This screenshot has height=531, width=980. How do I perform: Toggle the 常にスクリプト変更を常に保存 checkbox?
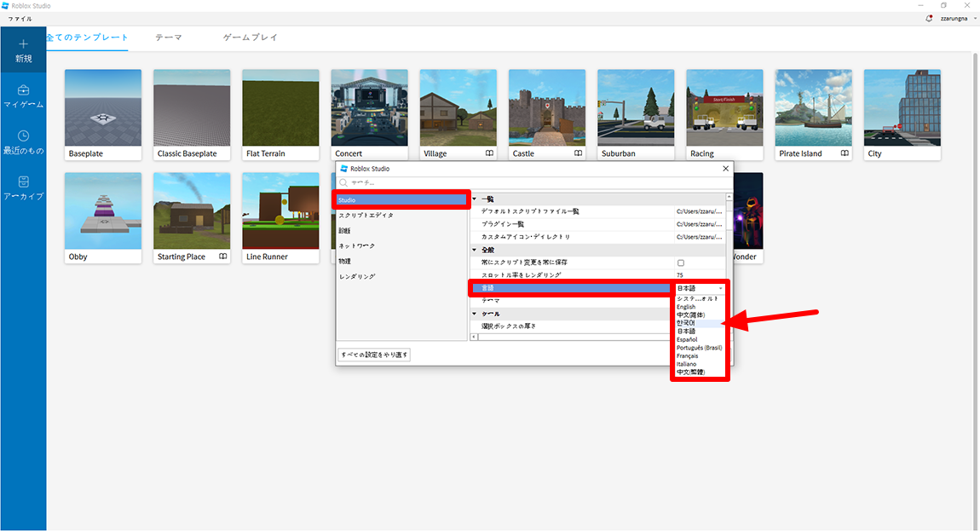coord(681,263)
